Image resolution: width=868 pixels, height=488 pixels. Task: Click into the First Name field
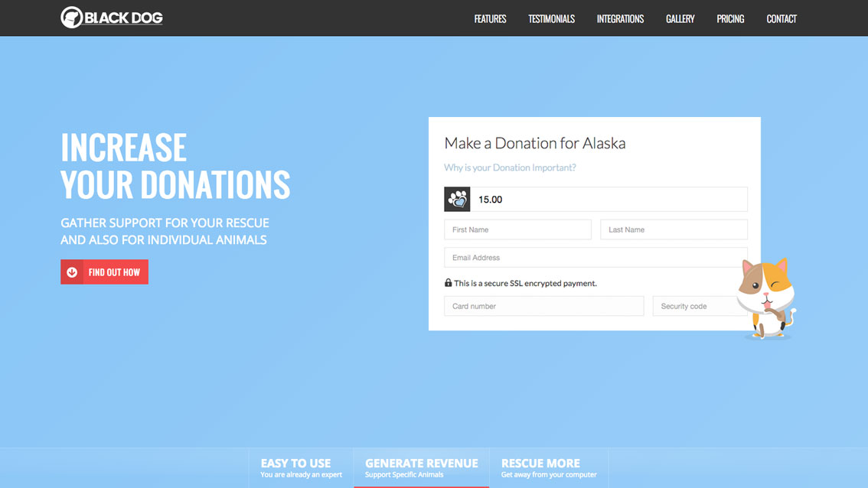pyautogui.click(x=517, y=229)
